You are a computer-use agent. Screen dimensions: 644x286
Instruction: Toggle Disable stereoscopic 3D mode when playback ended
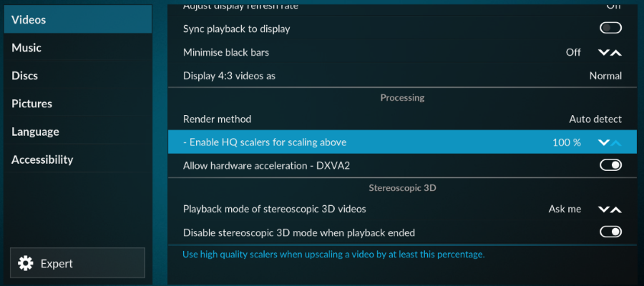click(x=611, y=232)
